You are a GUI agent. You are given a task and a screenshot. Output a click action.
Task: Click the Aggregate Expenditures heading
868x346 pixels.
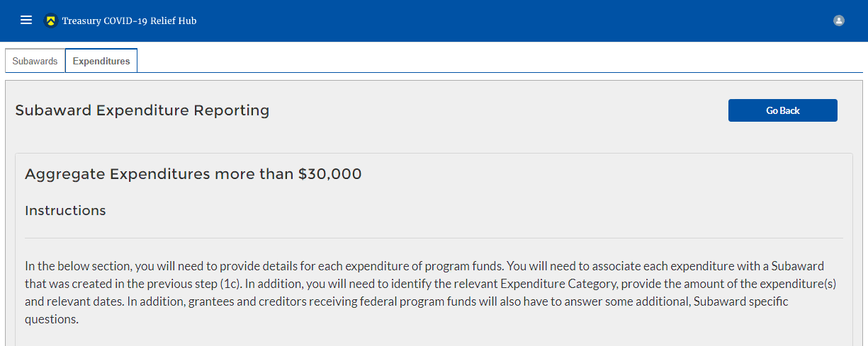coord(193,174)
